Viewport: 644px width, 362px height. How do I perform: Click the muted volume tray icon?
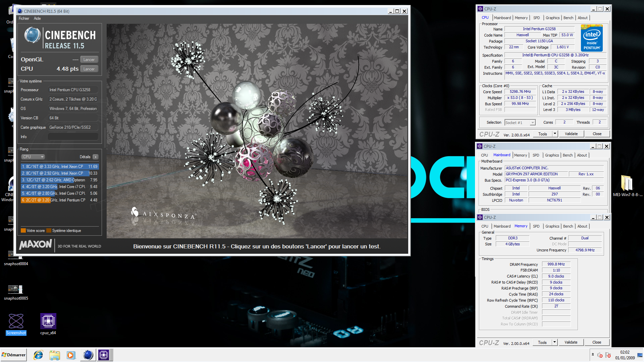pyautogui.click(x=600, y=355)
